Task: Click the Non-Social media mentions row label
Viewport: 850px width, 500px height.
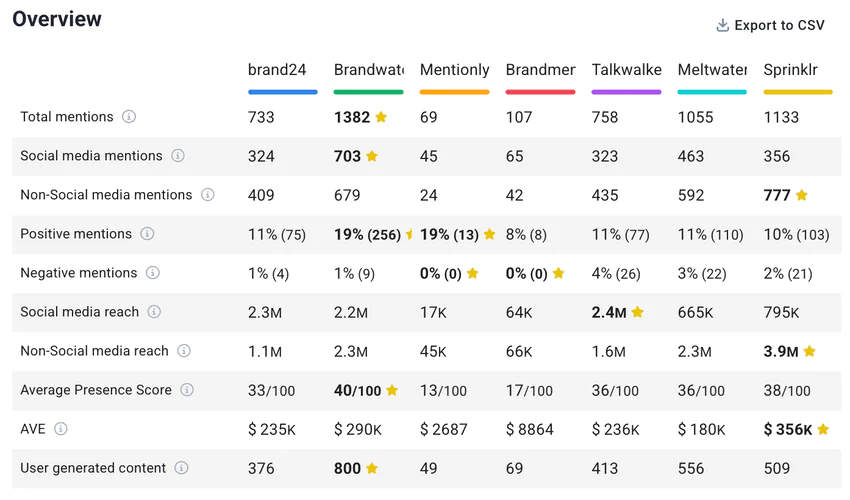Action: coord(106,195)
